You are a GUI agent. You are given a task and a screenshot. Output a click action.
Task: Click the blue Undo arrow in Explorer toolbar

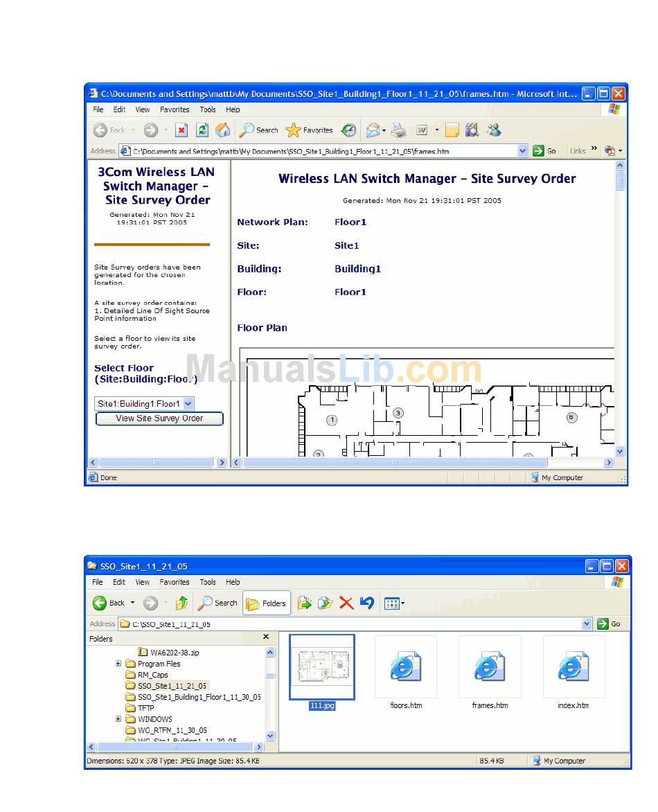(367, 603)
